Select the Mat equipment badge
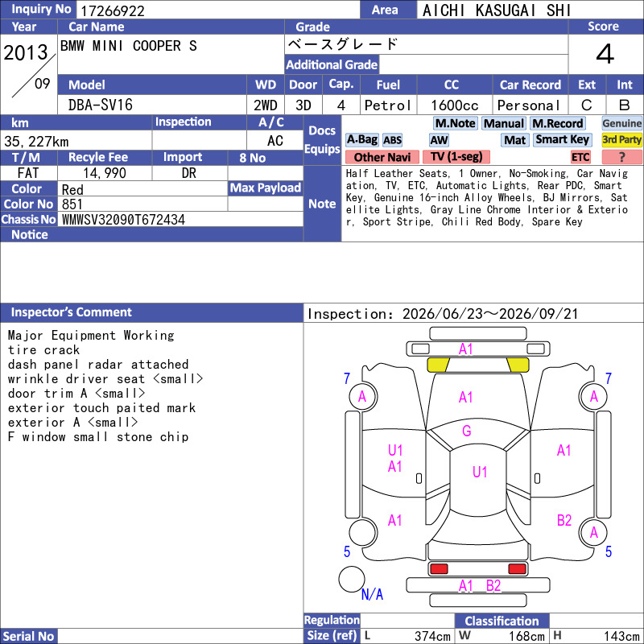This screenshot has height=644, width=644. [514, 140]
